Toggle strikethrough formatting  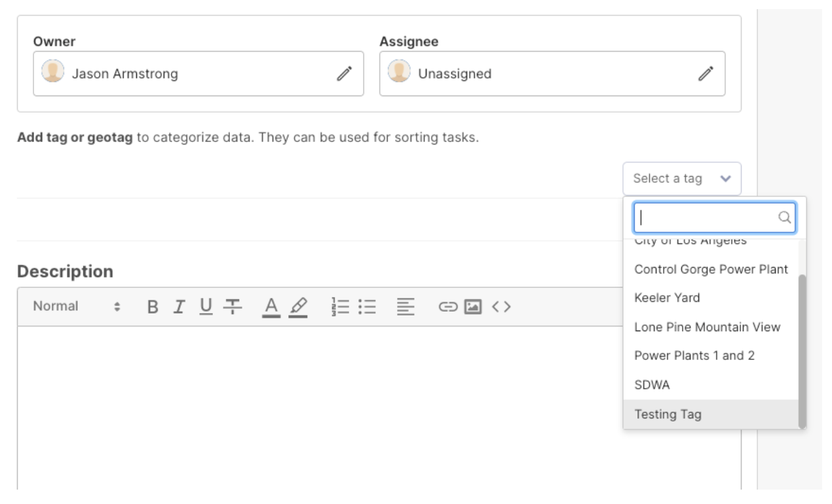point(233,306)
